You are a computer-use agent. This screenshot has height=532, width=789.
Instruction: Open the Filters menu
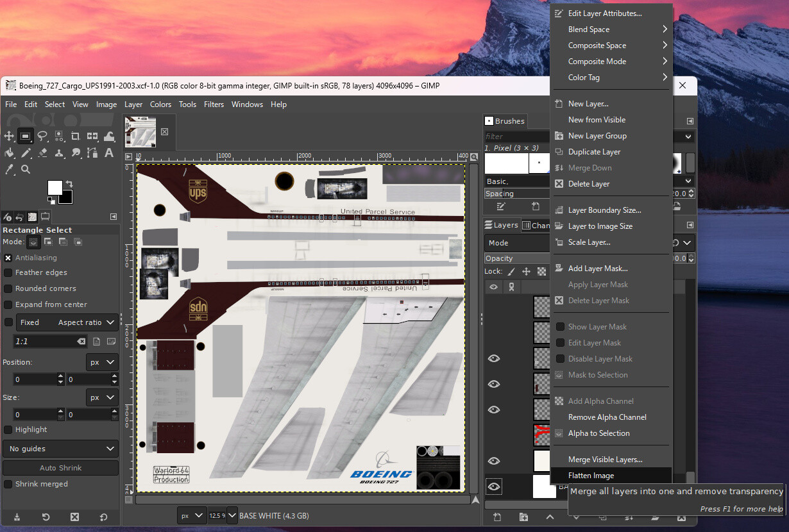[214, 104]
